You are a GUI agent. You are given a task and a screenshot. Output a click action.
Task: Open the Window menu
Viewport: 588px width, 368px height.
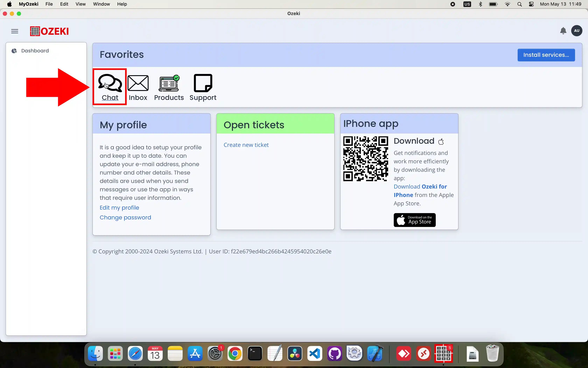[101, 4]
